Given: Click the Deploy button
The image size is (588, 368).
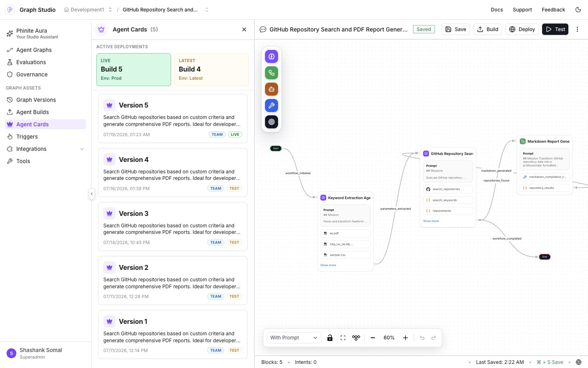Looking at the screenshot, I should pyautogui.click(x=522, y=29).
